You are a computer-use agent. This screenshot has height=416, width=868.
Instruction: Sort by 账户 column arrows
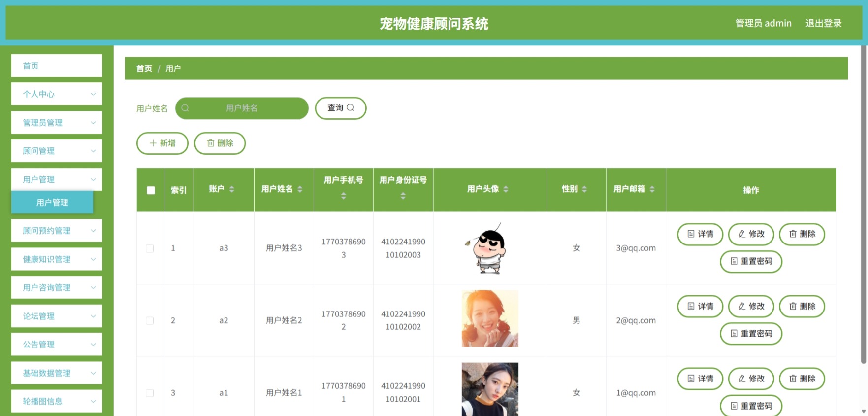(x=231, y=189)
